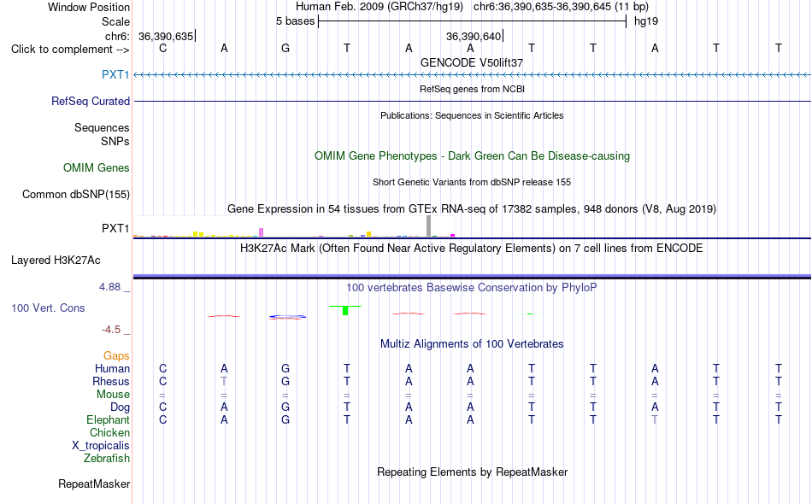The image size is (812, 504).
Task: Click the SNPs subtrack label
Action: click(115, 141)
